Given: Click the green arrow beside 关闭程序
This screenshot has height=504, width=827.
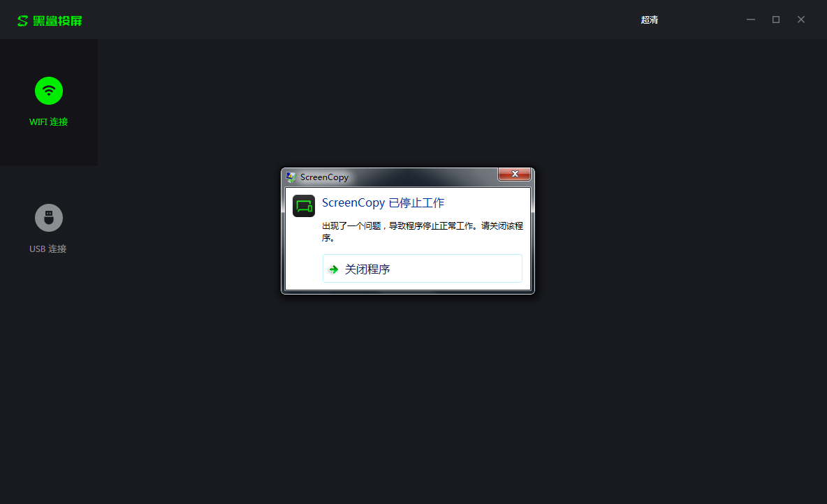Looking at the screenshot, I should 333,269.
